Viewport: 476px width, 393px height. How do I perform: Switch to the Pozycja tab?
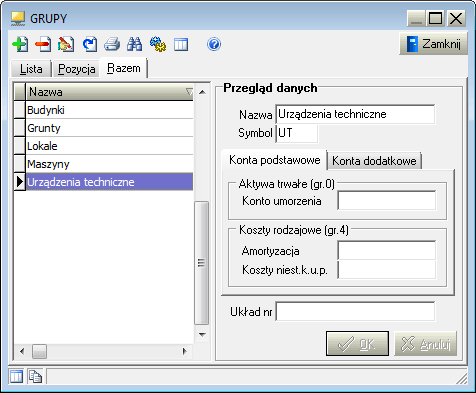[76, 69]
